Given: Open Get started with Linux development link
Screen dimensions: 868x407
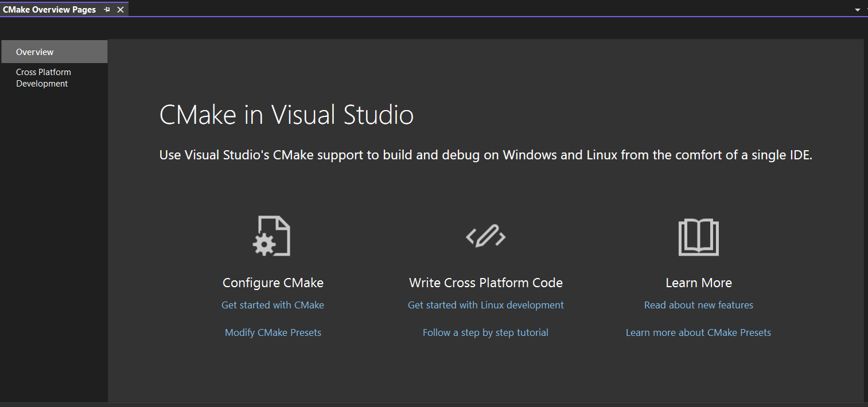Looking at the screenshot, I should (x=486, y=305).
